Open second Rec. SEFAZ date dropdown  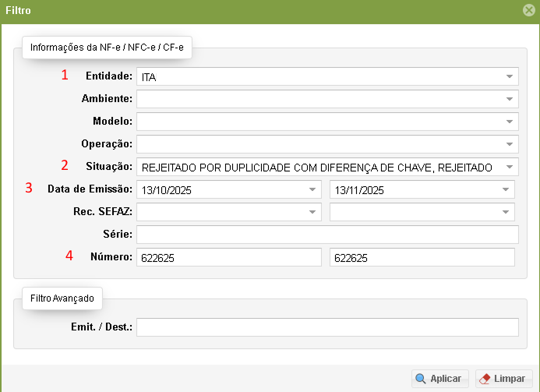tap(505, 212)
